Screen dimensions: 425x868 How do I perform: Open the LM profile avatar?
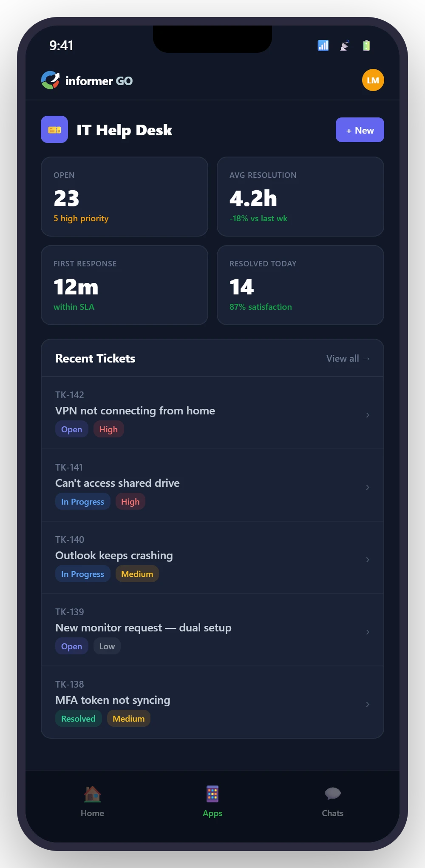[372, 80]
